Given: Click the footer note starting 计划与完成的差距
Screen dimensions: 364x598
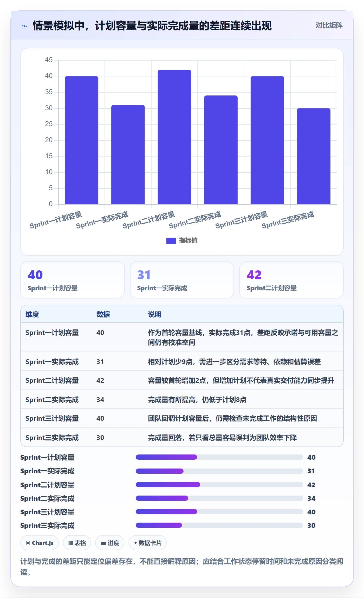Looking at the screenshot, I should click(x=182, y=567).
